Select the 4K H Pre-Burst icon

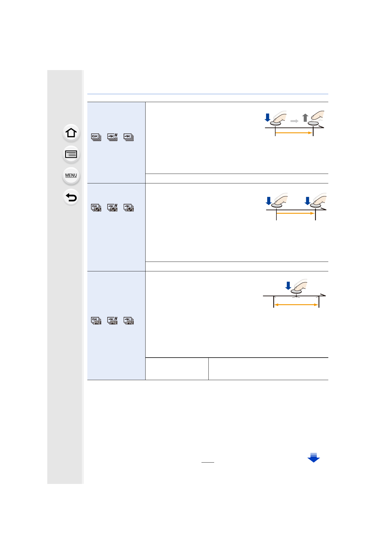pyautogui.click(x=112, y=321)
